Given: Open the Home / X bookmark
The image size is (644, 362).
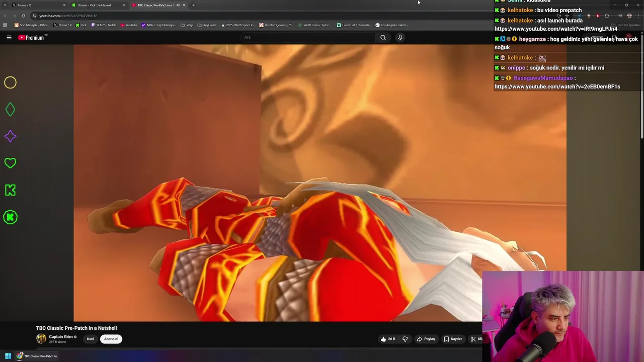Looking at the screenshot, I should coord(63,25).
